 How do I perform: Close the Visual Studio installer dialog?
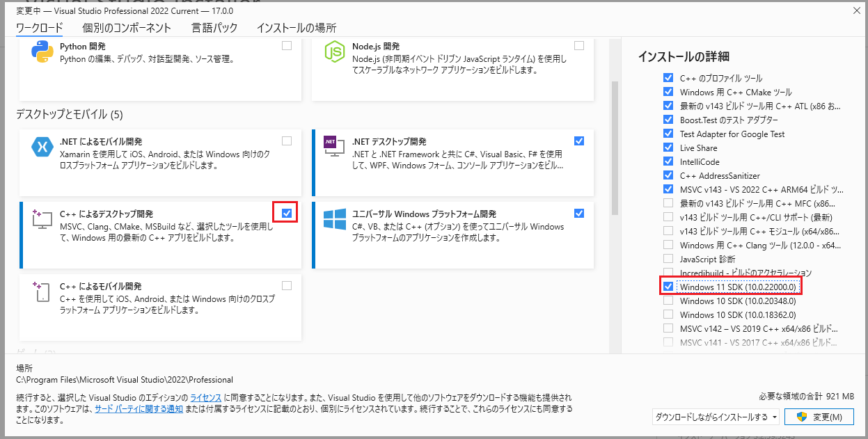coord(856,11)
